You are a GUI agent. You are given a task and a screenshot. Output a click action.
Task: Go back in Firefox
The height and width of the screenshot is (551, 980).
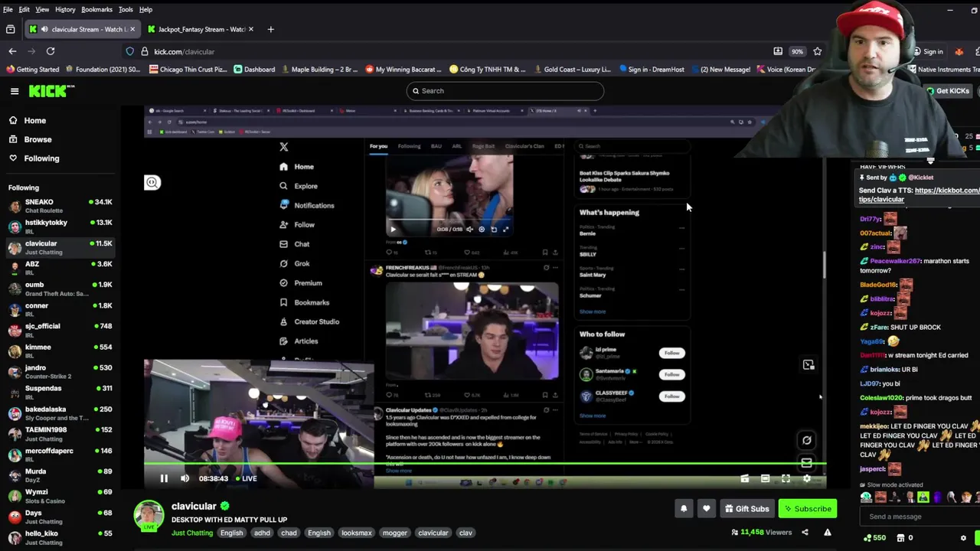pos(12,51)
